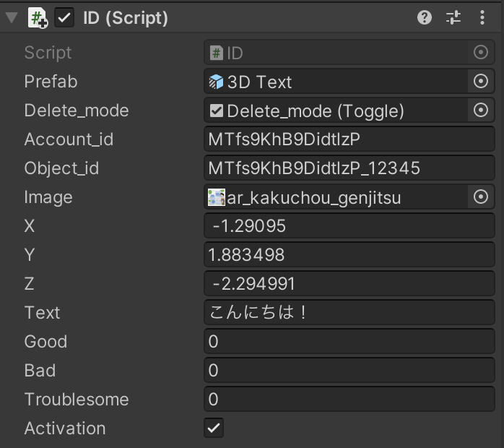Click the Account_id text field
Screen dimensions: 504x448
tap(349, 139)
